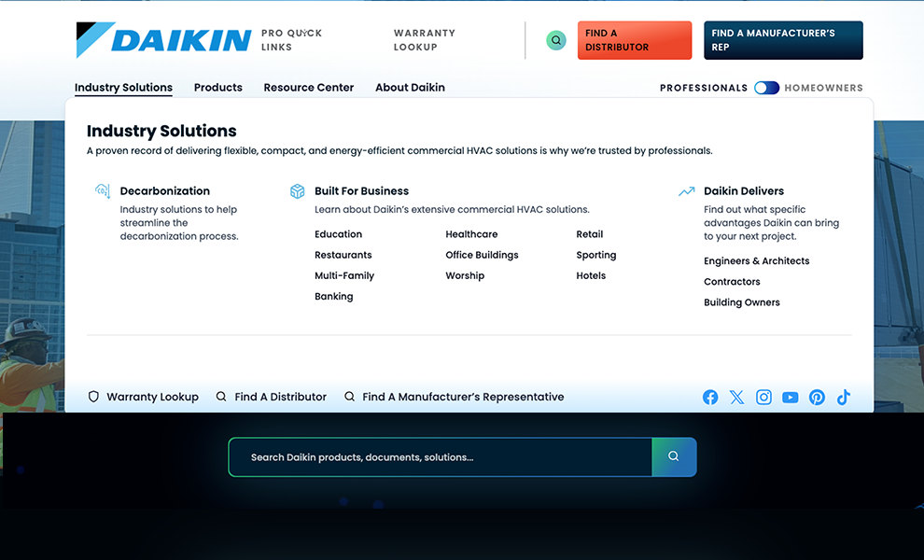The image size is (924, 560).
Task: Open Daikin's Pinterest icon
Action: point(817,398)
